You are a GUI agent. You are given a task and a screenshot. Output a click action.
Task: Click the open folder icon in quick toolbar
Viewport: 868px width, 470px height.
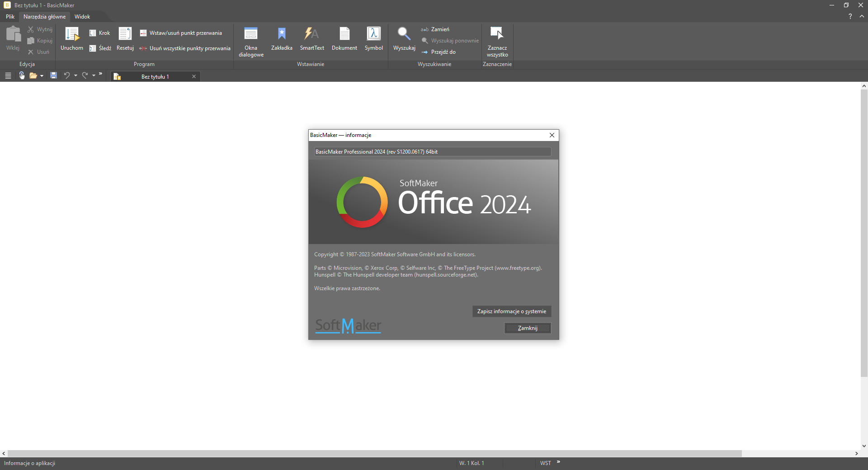pos(33,76)
